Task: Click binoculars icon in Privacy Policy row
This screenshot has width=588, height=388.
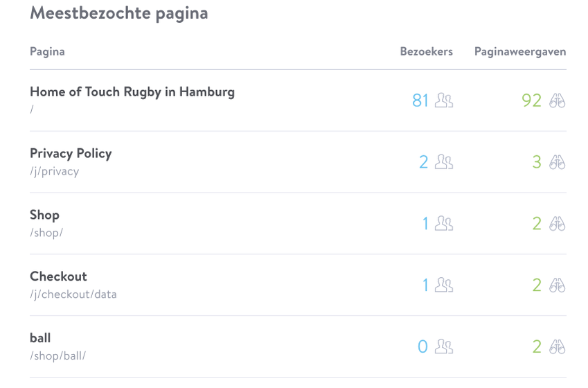Action: coord(558,162)
